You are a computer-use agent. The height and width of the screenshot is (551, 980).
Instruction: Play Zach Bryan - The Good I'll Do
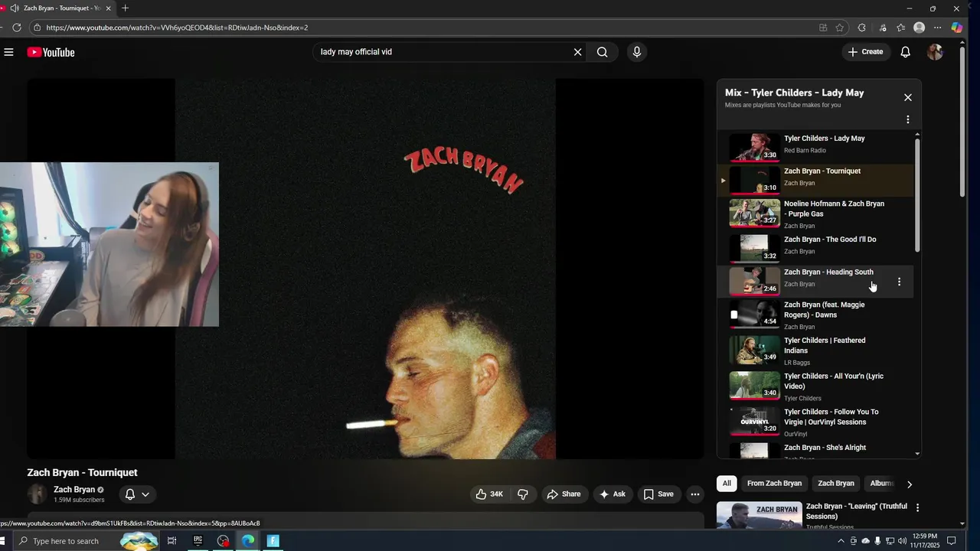click(815, 248)
